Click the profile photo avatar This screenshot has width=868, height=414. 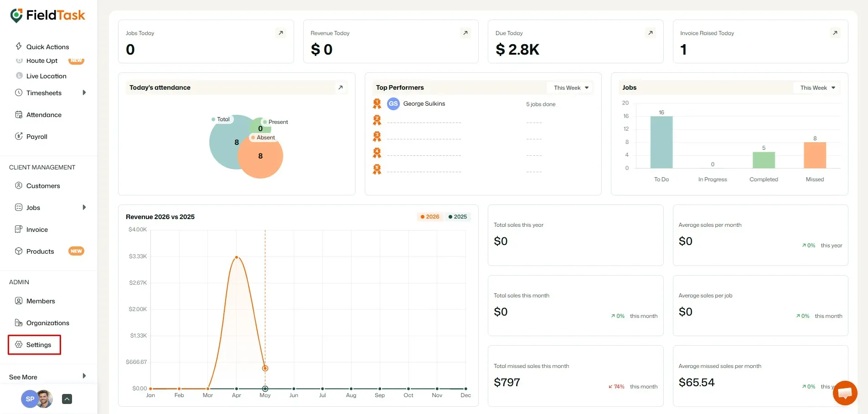click(x=44, y=399)
